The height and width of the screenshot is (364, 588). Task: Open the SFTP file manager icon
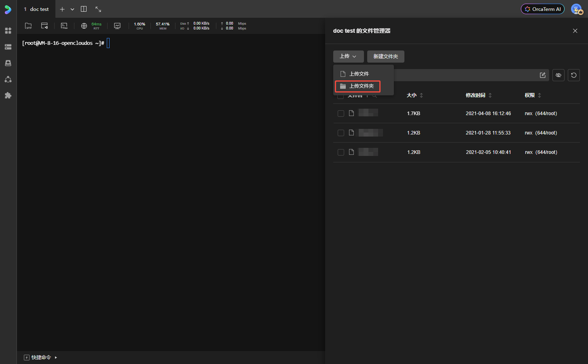coord(28,26)
